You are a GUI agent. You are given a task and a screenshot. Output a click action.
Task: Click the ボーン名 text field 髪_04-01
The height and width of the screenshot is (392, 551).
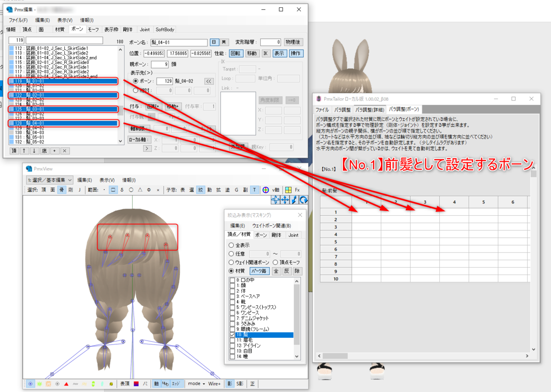click(179, 42)
